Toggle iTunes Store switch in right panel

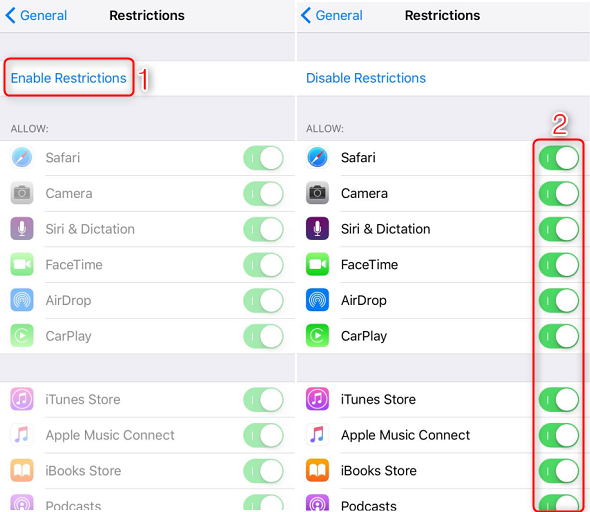[559, 400]
